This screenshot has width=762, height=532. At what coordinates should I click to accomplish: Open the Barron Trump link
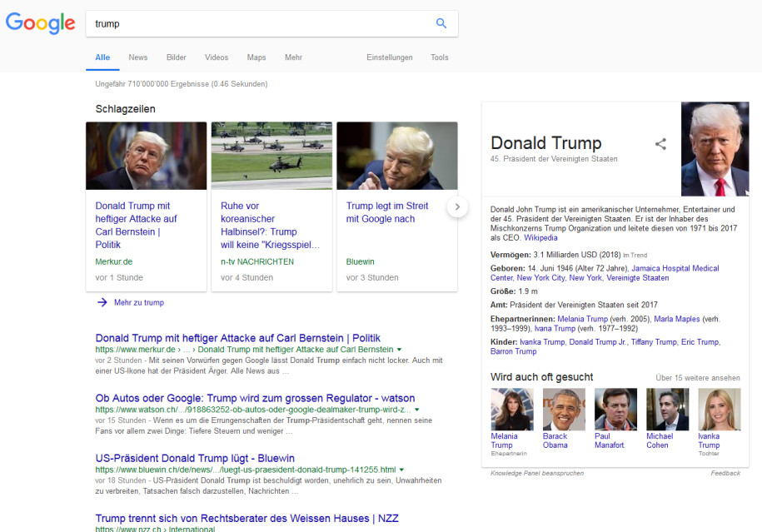tap(513, 351)
